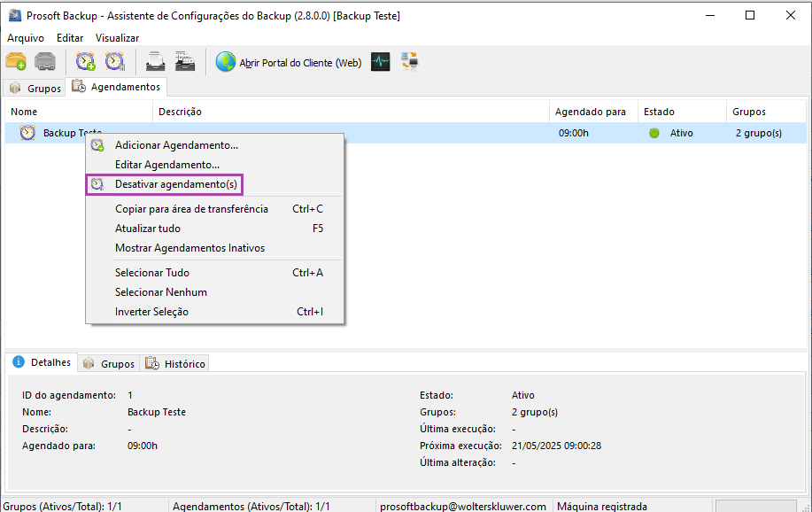Viewport: 812px width, 512px height.
Task: Open the activity monitor pulse icon
Action: point(380,62)
